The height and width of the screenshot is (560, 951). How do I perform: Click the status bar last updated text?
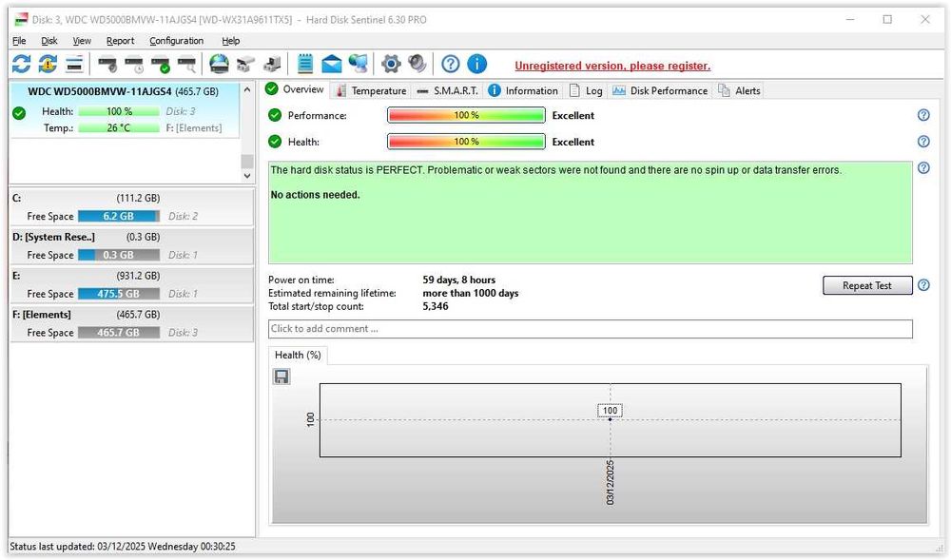pos(123,546)
